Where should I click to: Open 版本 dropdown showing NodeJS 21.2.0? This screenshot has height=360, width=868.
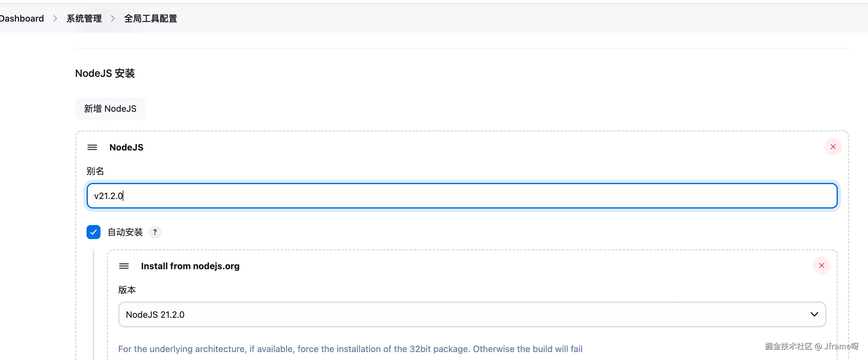472,315
